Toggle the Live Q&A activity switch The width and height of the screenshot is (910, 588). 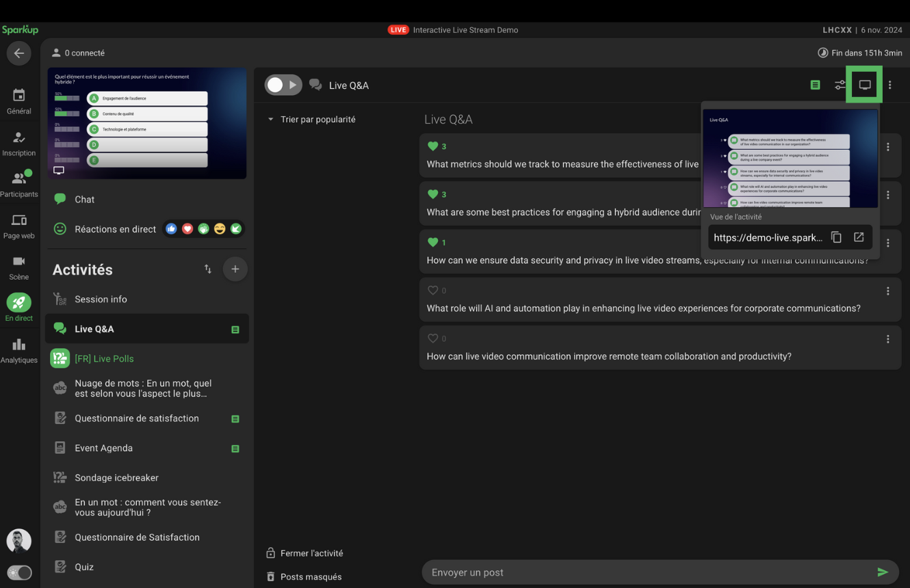point(283,85)
